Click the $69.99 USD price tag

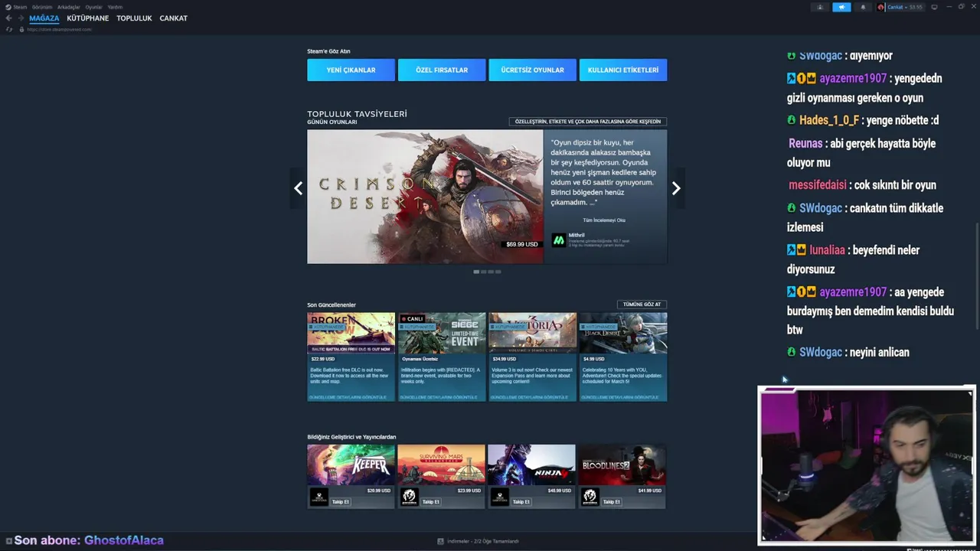click(522, 244)
